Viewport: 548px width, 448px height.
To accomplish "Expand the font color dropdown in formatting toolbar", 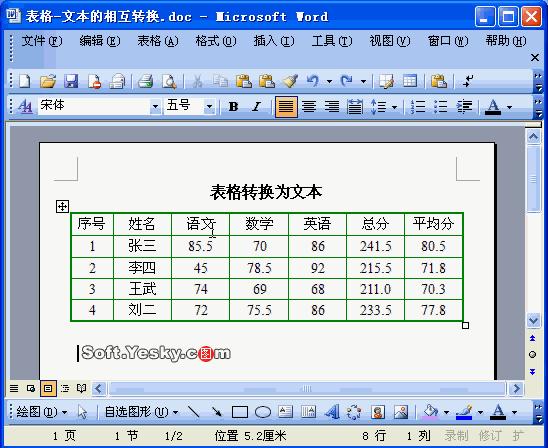I will pyautogui.click(x=509, y=107).
